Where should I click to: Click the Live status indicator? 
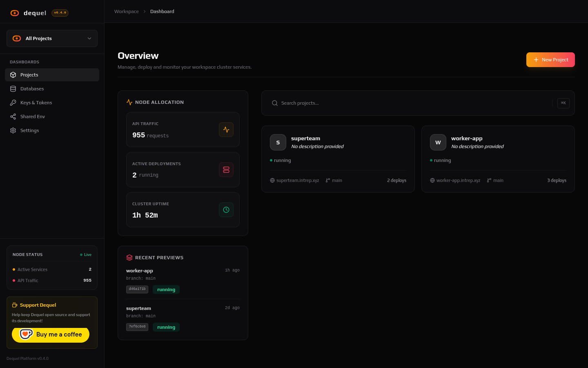pos(86,255)
